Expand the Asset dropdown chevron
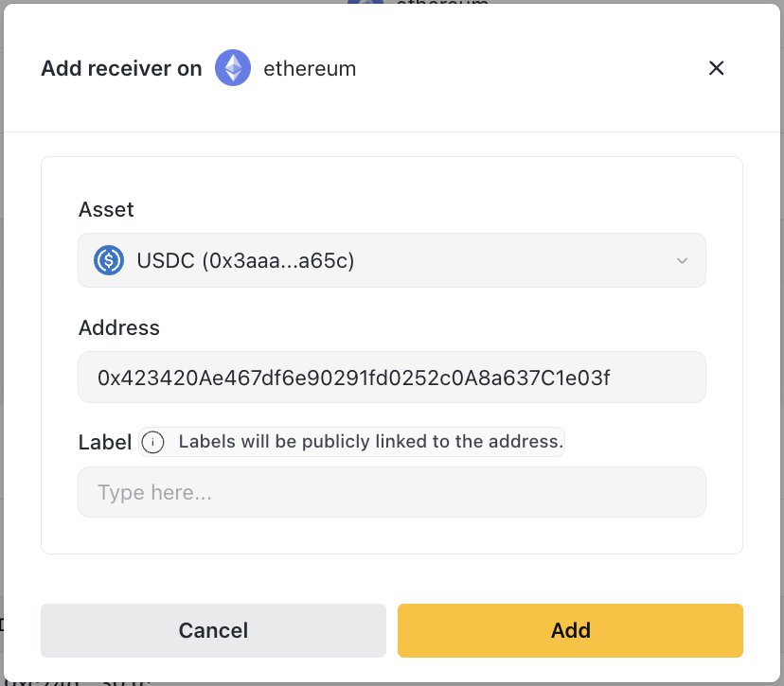784x686 pixels. [x=682, y=261]
